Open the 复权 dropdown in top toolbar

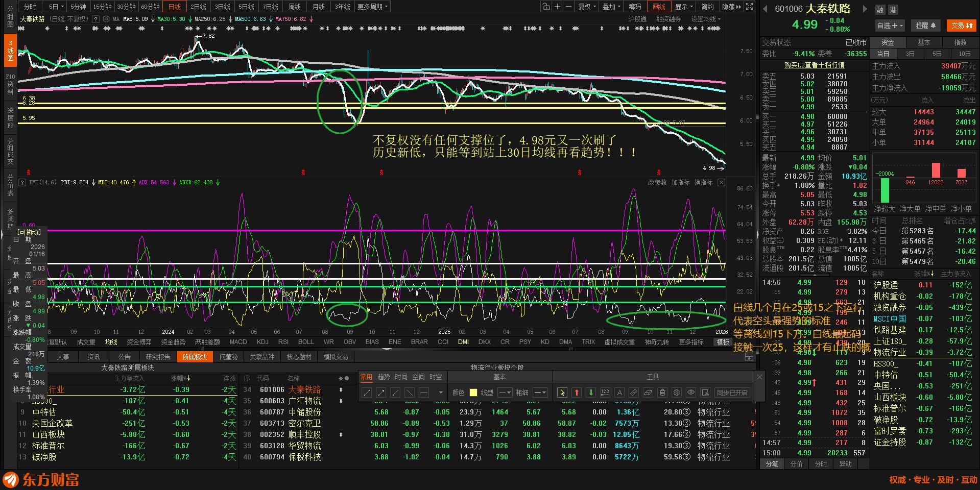tap(587, 7)
